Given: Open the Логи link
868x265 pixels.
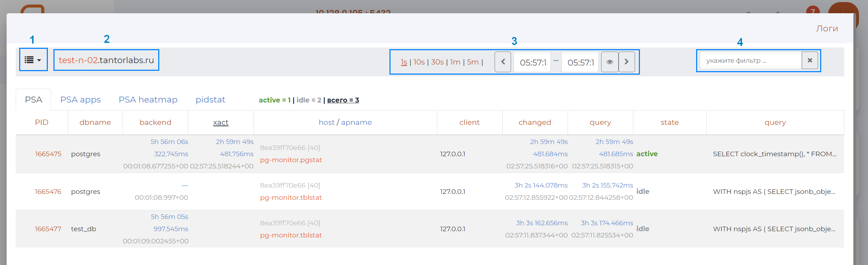Looking at the screenshot, I should coord(827,29).
